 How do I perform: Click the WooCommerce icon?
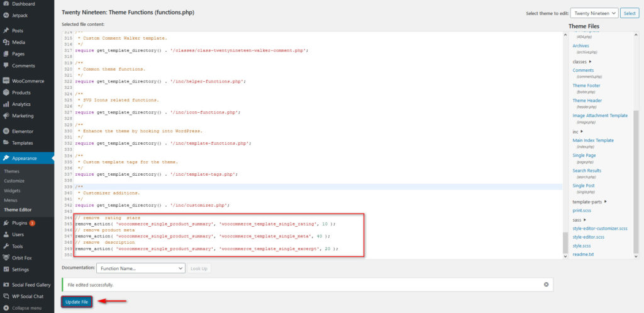click(6, 81)
